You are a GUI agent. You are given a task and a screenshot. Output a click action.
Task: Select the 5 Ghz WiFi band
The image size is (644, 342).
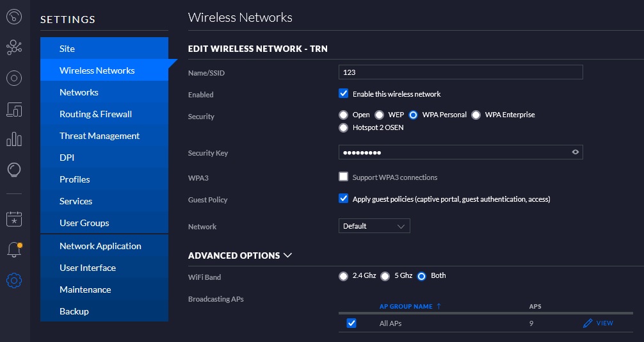point(385,276)
